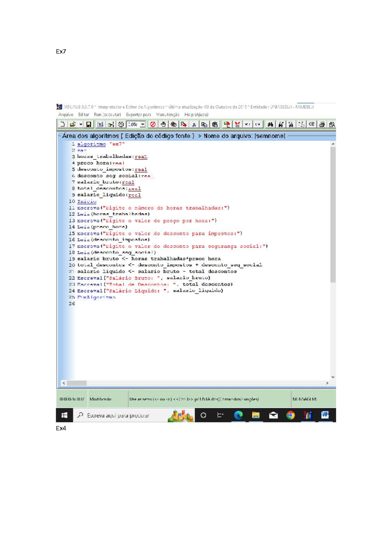The width and height of the screenshot is (392, 554).
Task: Click the printer icon in toolbar
Action: [322, 124]
